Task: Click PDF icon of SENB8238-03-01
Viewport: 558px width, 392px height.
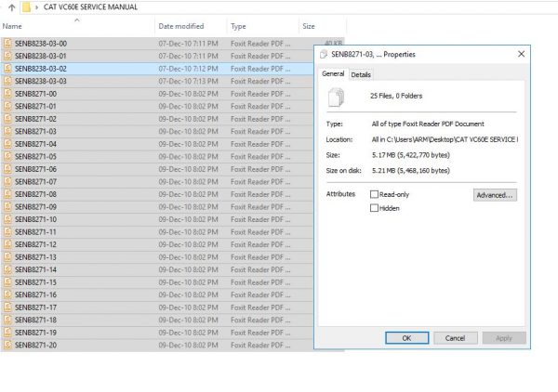Action: pyautogui.click(x=7, y=56)
